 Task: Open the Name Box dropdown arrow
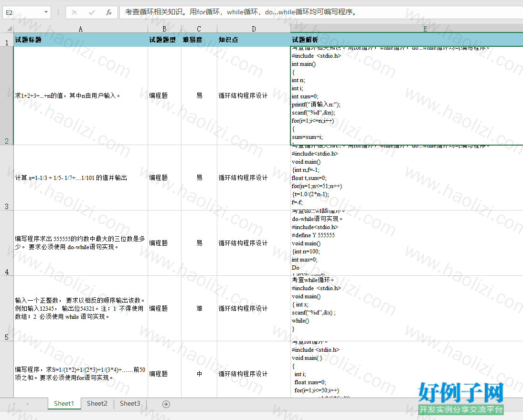click(x=46, y=12)
